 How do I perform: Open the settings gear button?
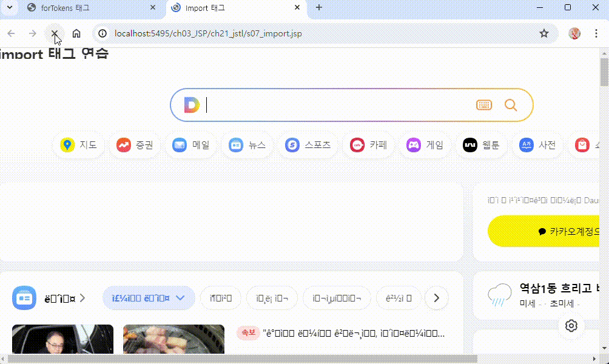pyautogui.click(x=571, y=326)
